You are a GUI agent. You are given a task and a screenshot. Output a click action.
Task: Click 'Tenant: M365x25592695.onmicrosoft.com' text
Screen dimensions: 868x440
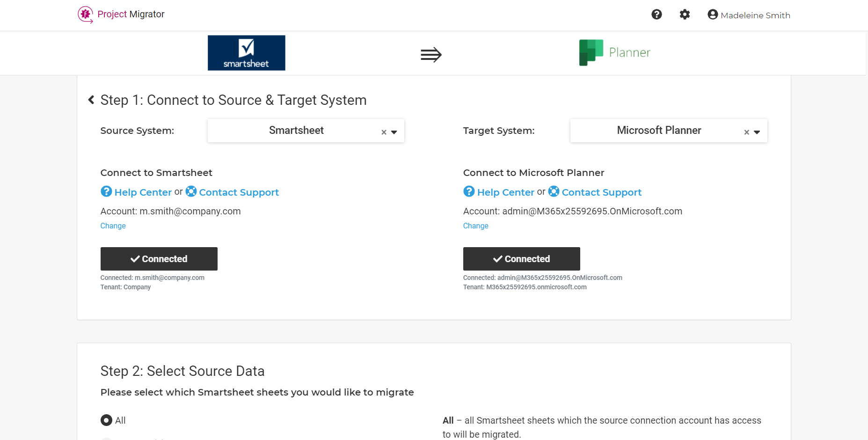coord(525,287)
